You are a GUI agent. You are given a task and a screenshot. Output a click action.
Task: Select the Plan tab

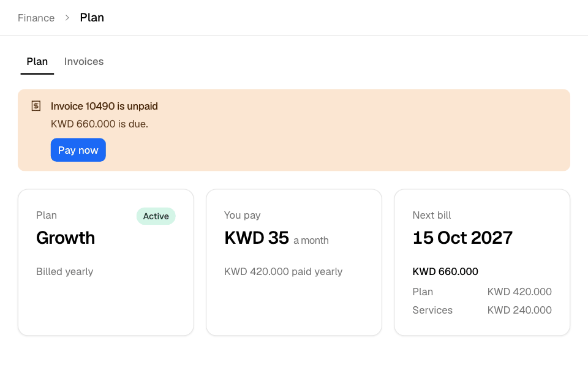(37, 61)
